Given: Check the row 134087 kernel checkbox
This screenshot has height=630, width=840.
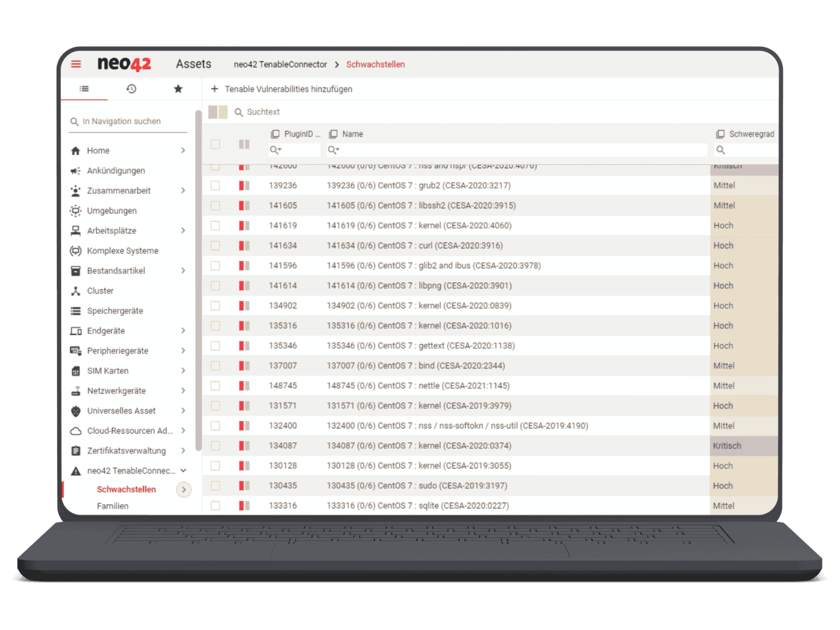Looking at the screenshot, I should (x=215, y=446).
